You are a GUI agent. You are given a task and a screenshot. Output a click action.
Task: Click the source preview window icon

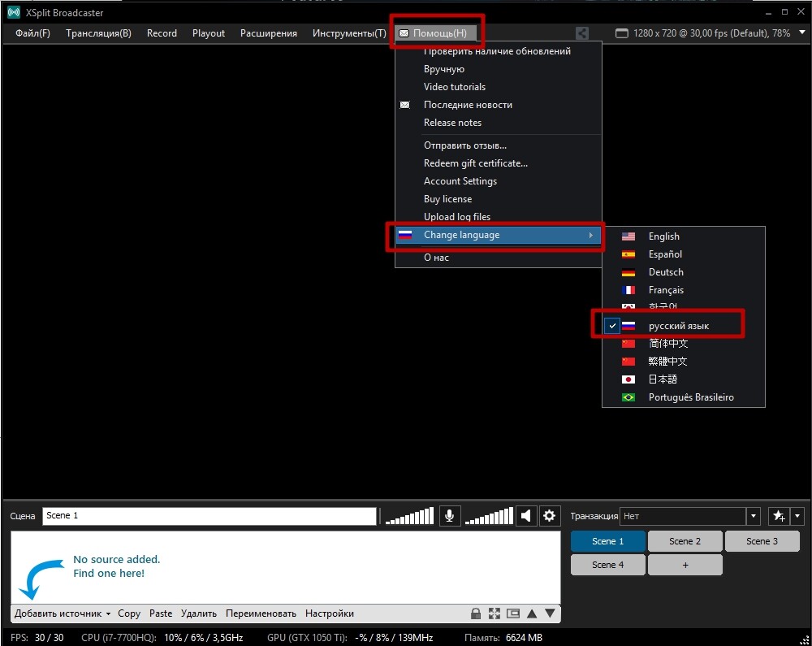[x=512, y=613]
